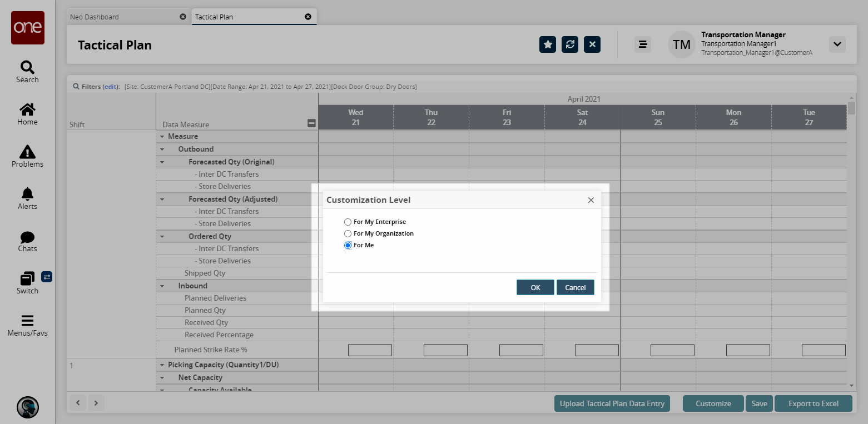Screen dimensions: 868x424
Task: Collapse the Inbound tree row
Action: (162, 286)
